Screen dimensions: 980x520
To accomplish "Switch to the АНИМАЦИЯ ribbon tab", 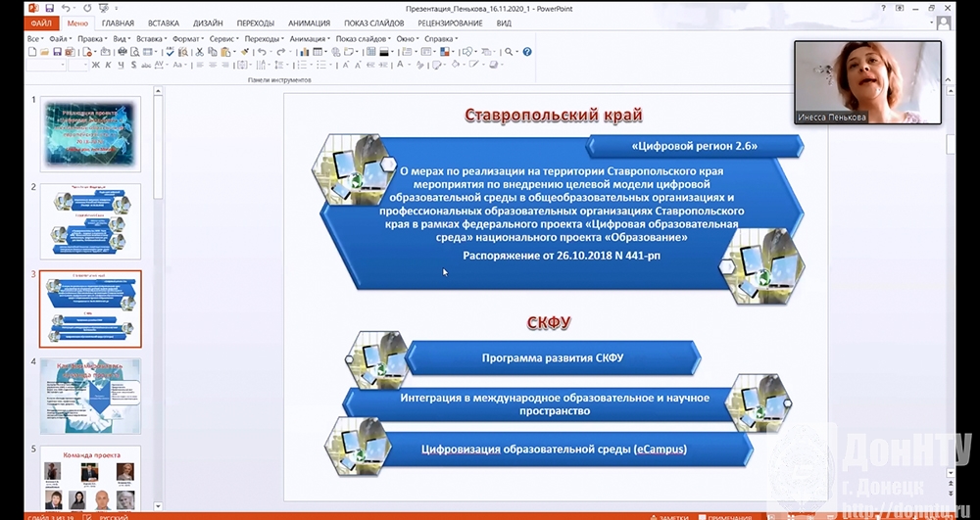I will pos(310,24).
